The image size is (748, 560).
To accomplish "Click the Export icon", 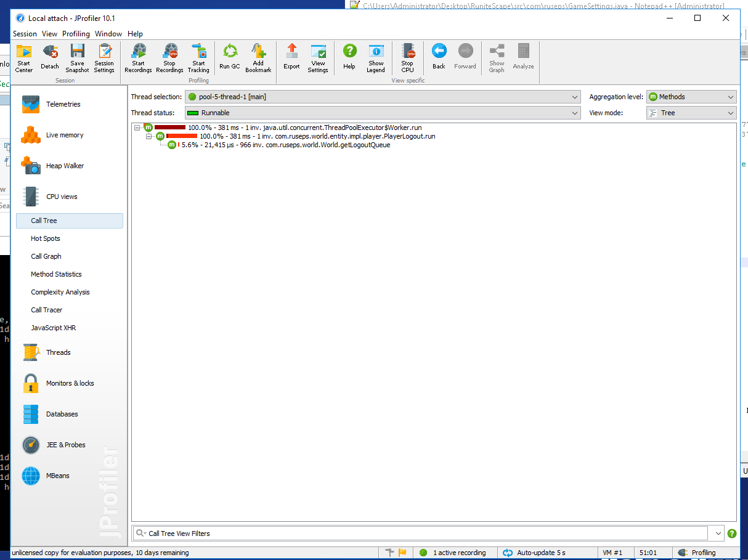I will (x=291, y=58).
